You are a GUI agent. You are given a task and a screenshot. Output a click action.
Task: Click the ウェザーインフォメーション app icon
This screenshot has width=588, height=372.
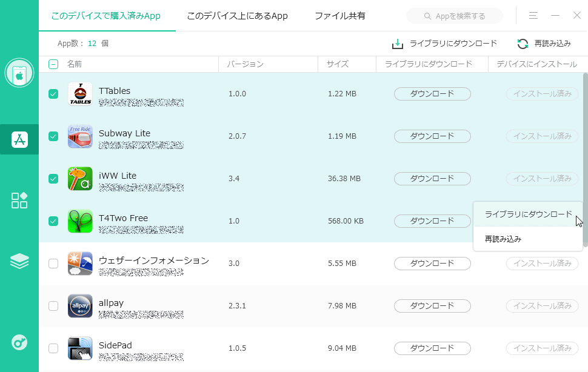(80, 264)
